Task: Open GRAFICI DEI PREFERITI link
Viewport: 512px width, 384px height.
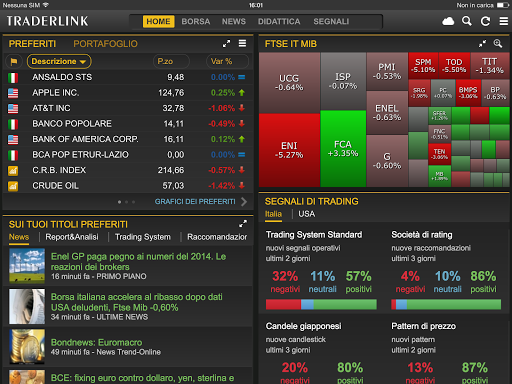Action: pyautogui.click(x=195, y=201)
